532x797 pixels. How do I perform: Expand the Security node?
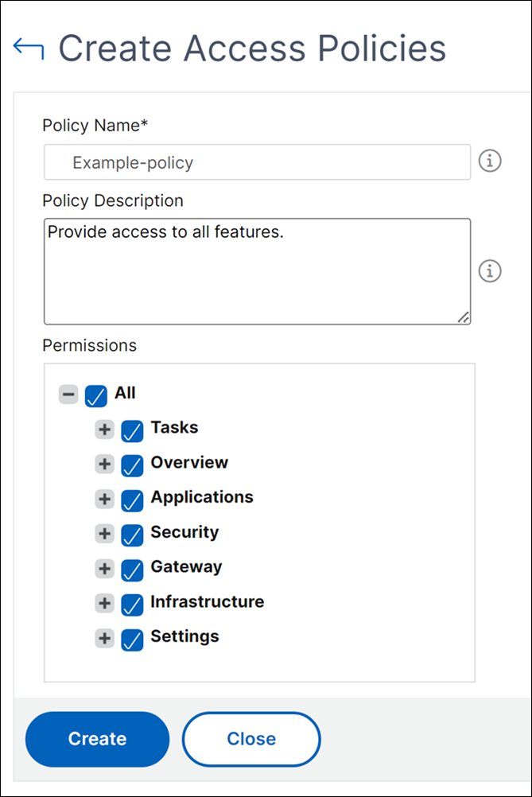[105, 534]
